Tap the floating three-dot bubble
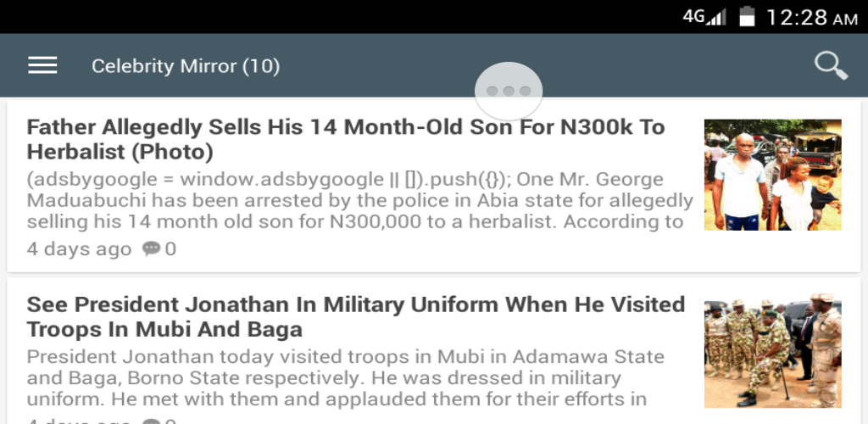The image size is (868, 424). pyautogui.click(x=509, y=91)
